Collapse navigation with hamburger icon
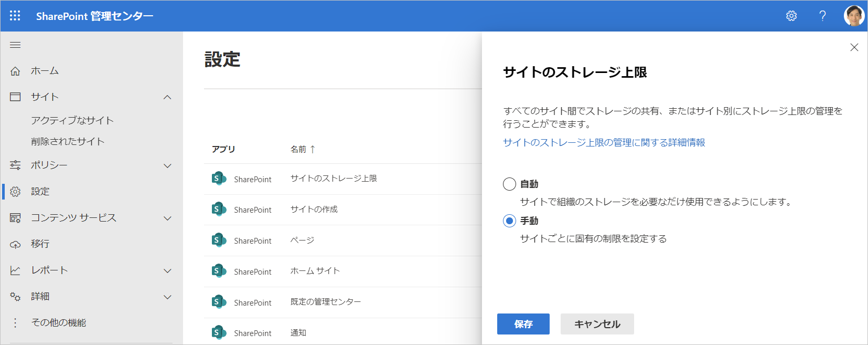Screen dimensions: 868x345 pyautogui.click(x=15, y=45)
